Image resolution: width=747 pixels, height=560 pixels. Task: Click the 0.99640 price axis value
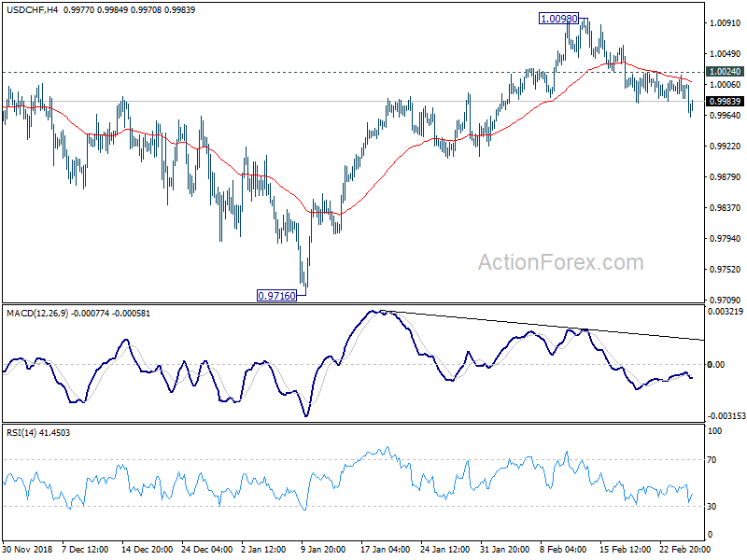726,115
